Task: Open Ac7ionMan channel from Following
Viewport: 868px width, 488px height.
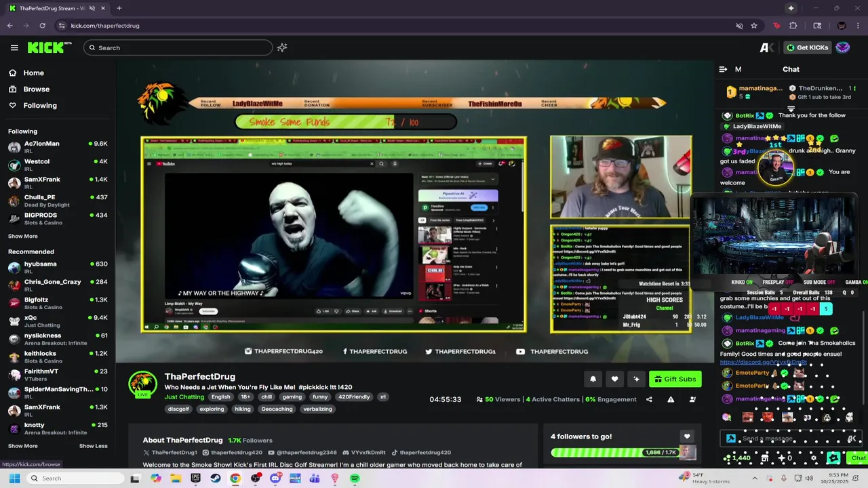Action: 58,147
